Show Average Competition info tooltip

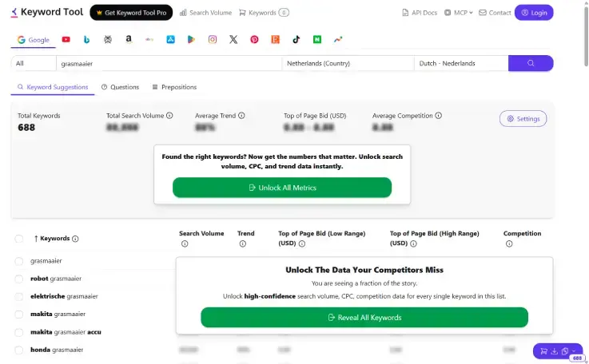coord(439,116)
